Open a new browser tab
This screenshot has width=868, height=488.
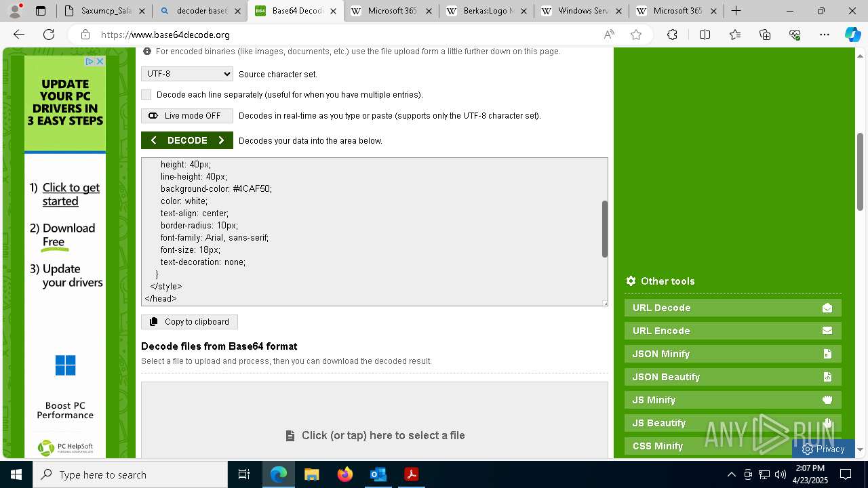736,11
